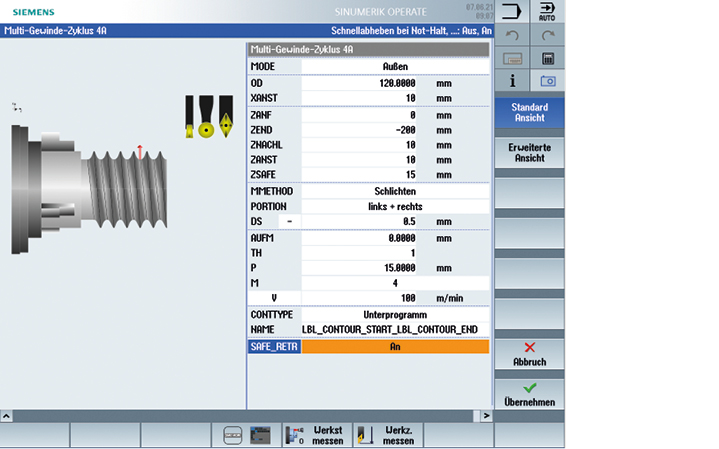
Task: Toggle the SAFE_RETR value An
Action: coord(395,347)
